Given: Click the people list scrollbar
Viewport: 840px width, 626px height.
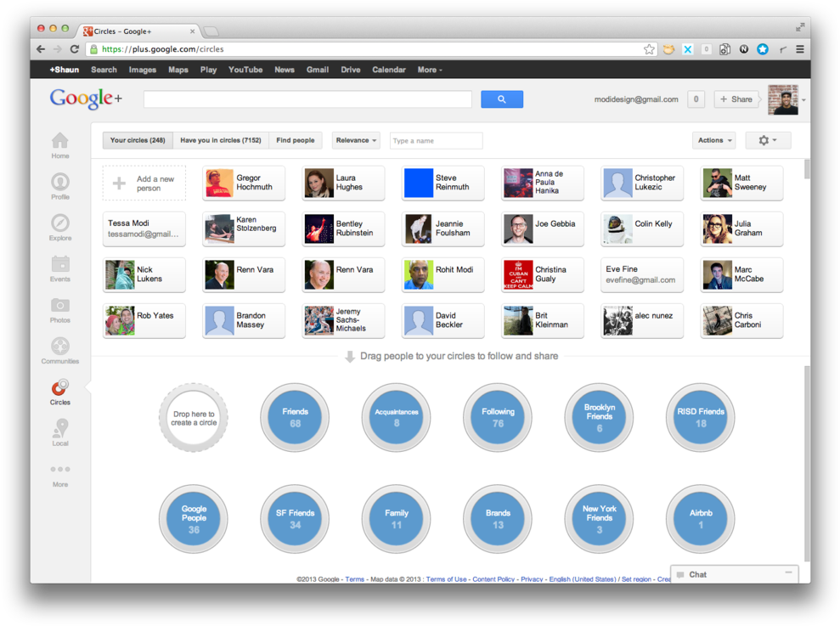Looking at the screenshot, I should coord(807,169).
